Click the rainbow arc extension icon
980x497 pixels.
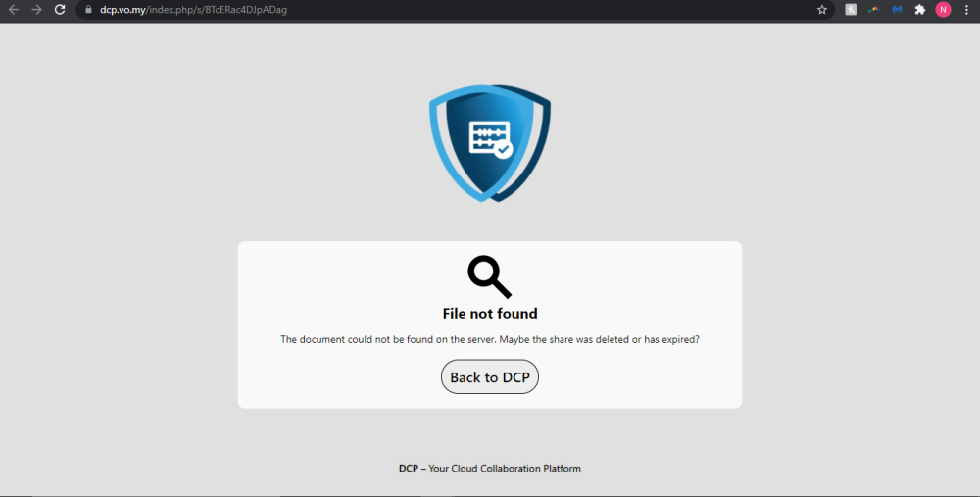tap(873, 10)
